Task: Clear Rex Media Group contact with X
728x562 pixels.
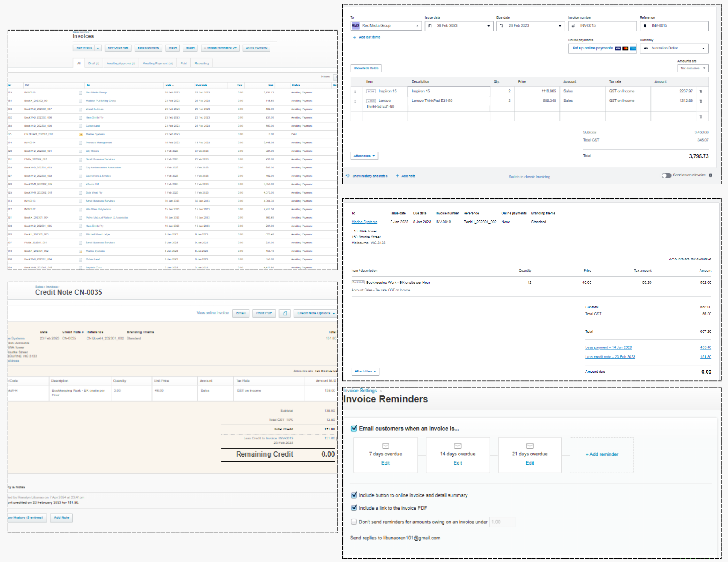Action: pos(417,26)
